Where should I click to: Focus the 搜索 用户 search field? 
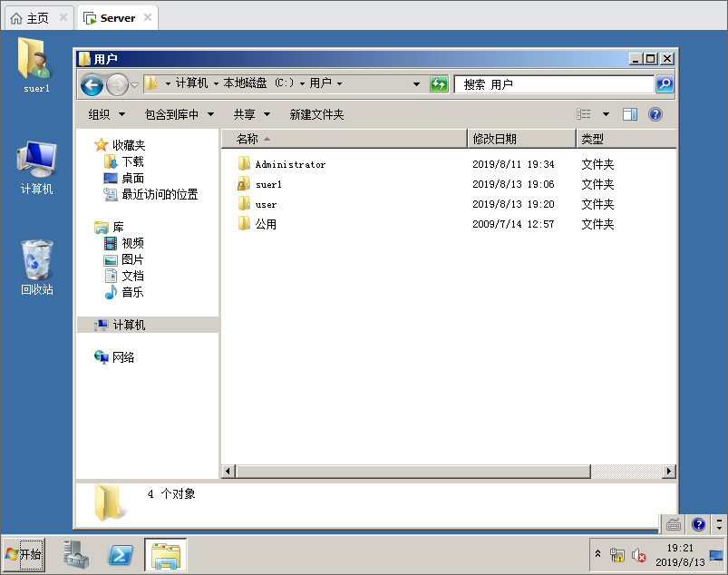coord(554,84)
